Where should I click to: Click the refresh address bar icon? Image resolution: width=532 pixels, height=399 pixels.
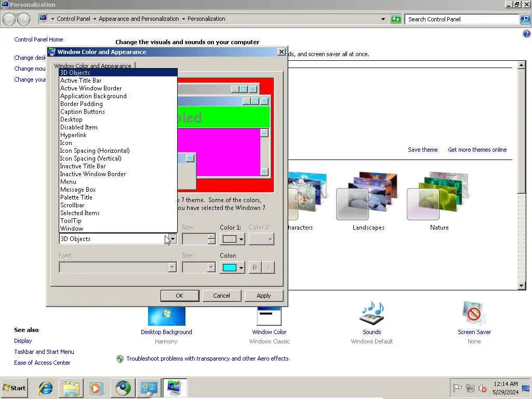396,19
